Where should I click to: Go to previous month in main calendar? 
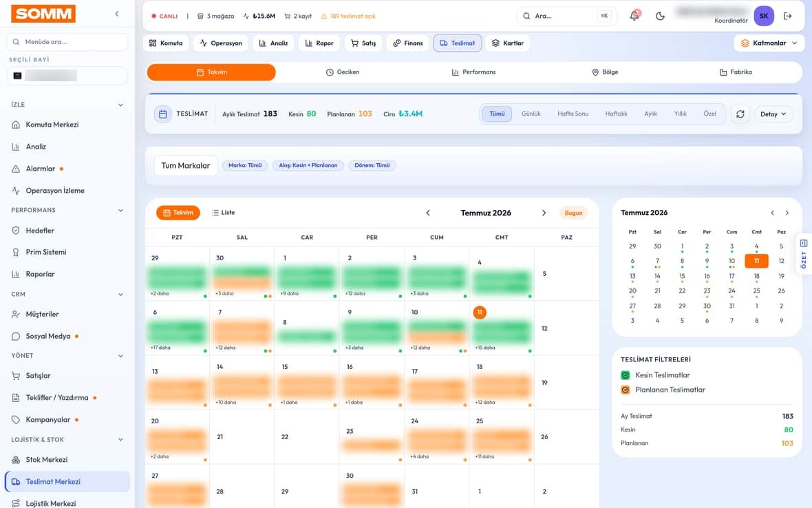428,213
